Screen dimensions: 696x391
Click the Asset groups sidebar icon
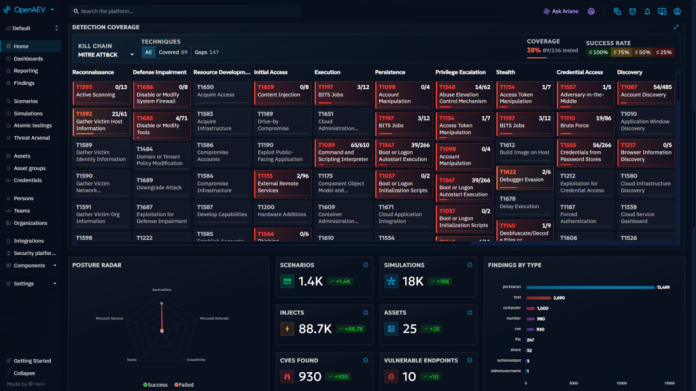click(x=8, y=168)
